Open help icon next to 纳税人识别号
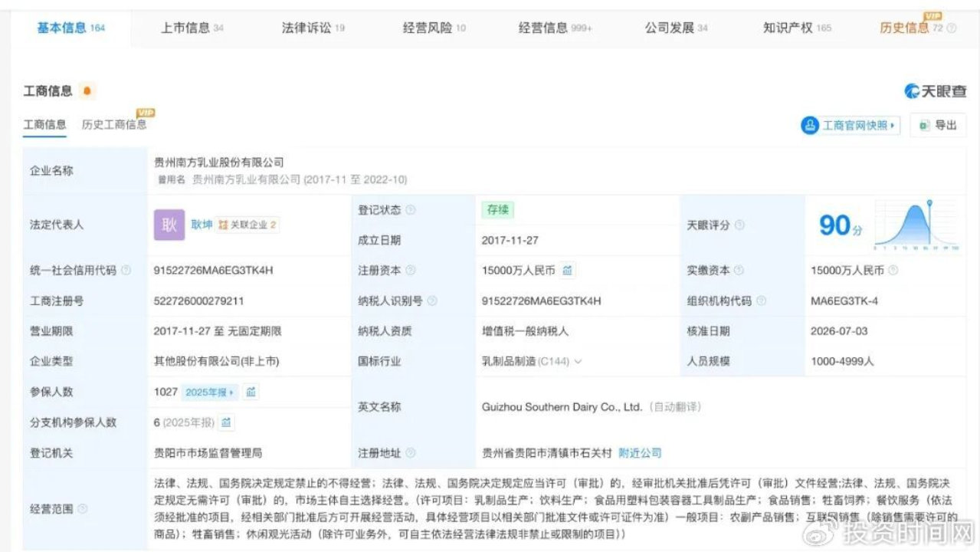 coord(432,301)
